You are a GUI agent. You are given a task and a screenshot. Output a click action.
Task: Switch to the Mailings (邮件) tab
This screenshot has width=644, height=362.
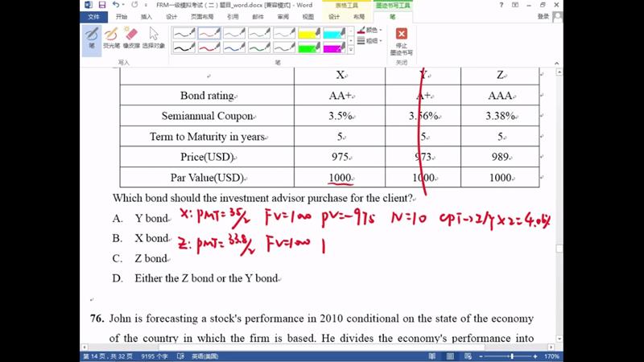coord(258,17)
